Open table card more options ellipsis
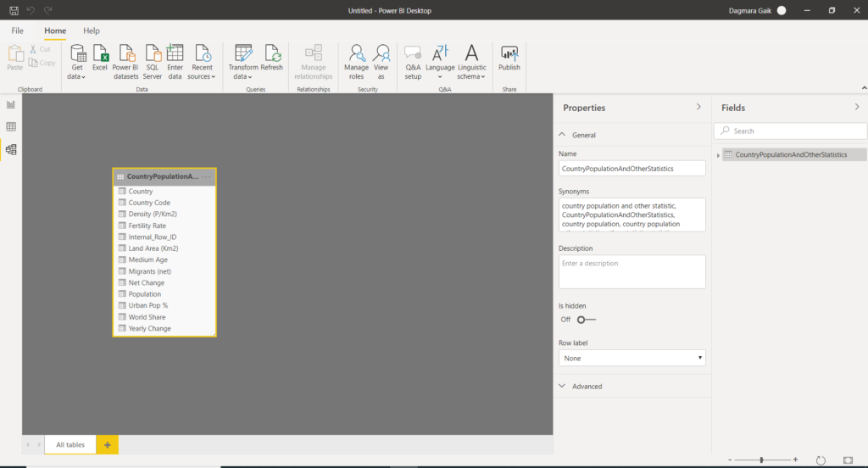This screenshot has height=468, width=868. (207, 176)
